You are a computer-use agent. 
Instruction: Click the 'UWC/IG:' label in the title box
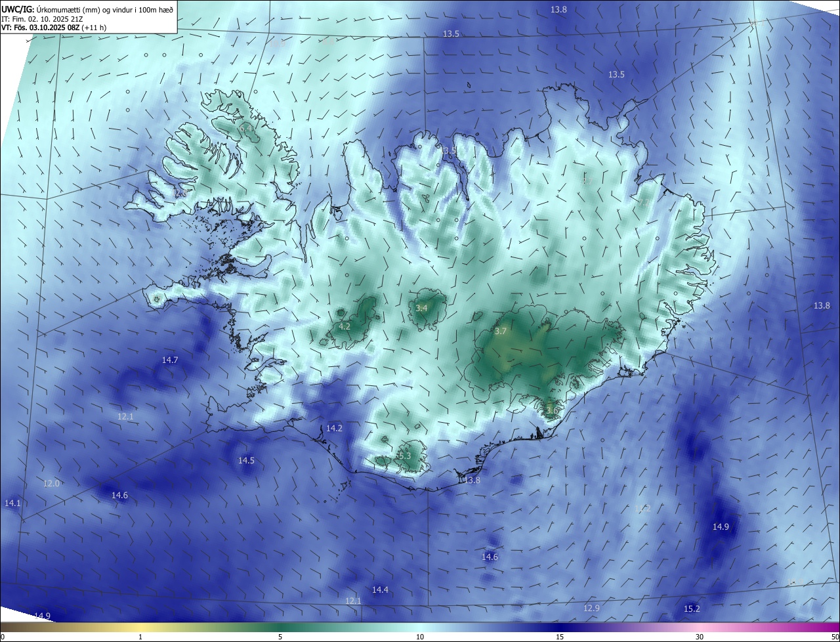pyautogui.click(x=18, y=9)
